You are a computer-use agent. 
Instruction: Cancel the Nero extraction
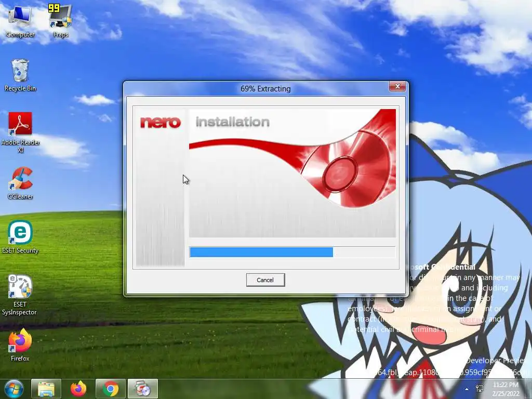pos(265,280)
